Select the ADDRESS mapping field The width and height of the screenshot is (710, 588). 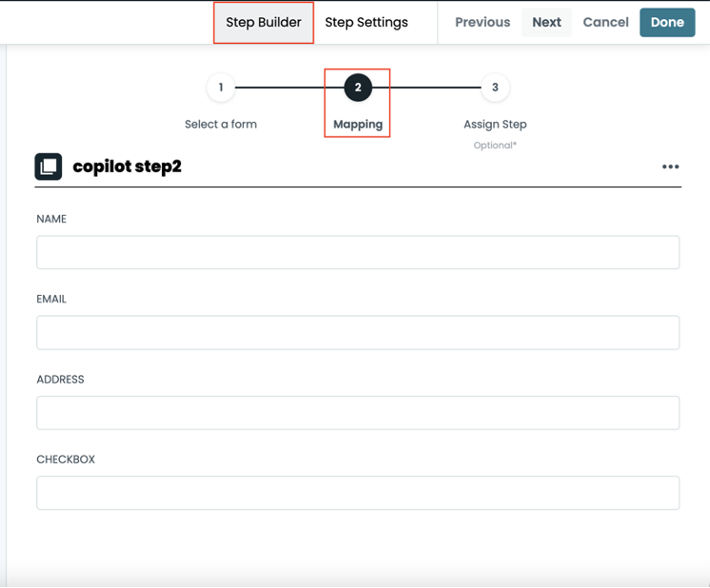click(358, 412)
